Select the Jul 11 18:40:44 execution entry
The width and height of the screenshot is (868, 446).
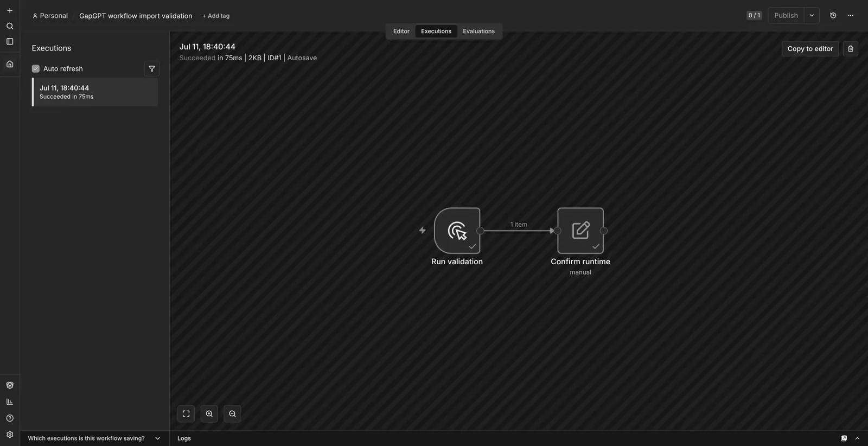[95, 92]
